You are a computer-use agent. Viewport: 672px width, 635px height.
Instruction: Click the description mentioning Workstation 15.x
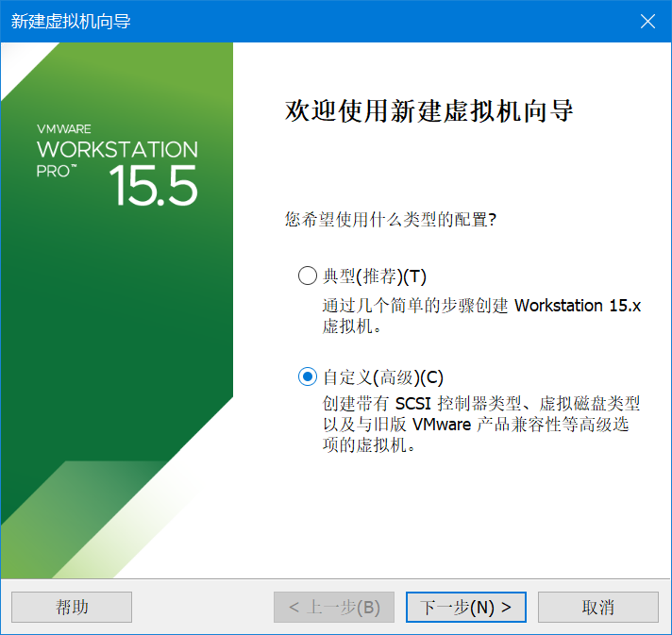pos(481,316)
